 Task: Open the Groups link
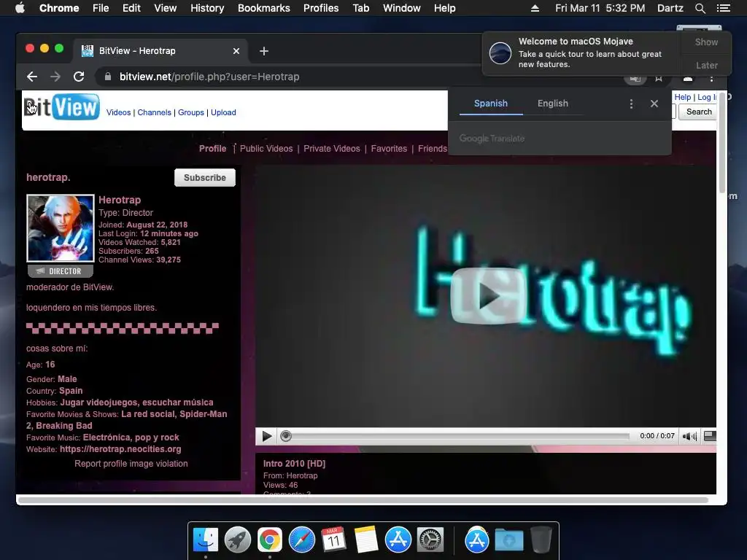coord(191,112)
